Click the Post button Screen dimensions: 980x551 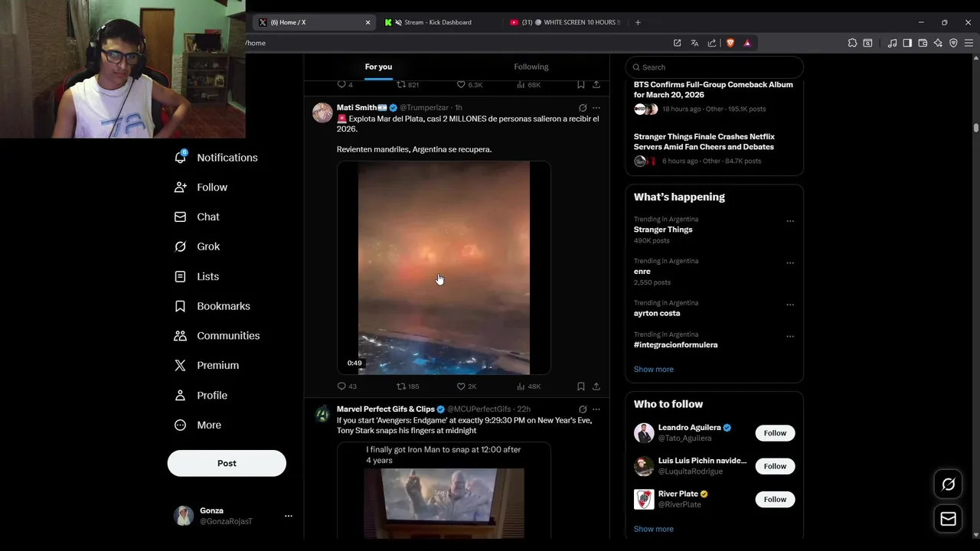[227, 463]
